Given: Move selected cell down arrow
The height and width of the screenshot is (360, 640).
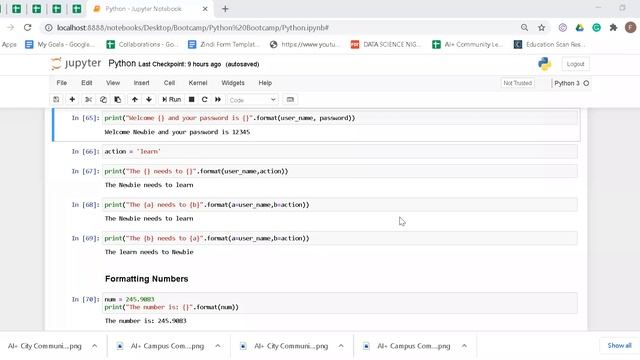Looking at the screenshot, I should point(149,100).
